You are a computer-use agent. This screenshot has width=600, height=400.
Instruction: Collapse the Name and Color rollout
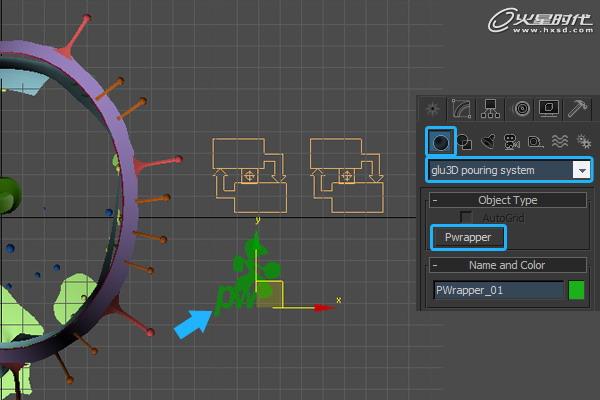coord(508,265)
